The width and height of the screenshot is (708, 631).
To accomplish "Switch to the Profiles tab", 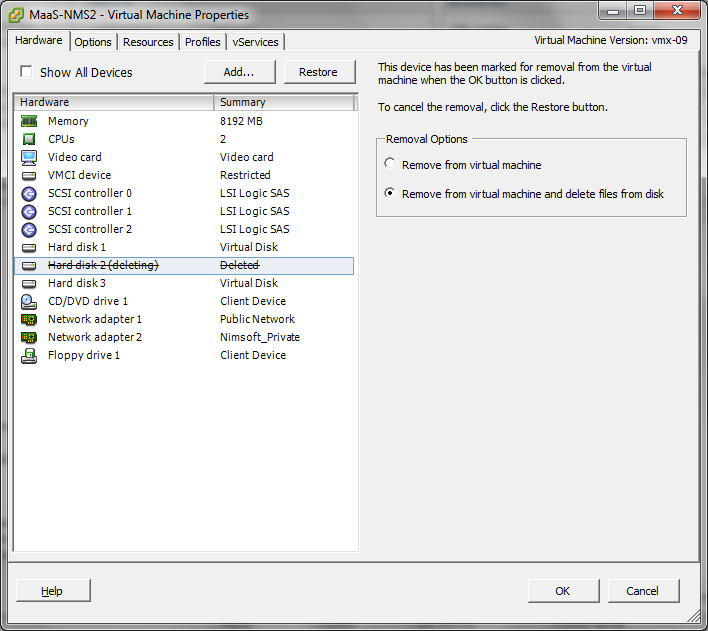I will (203, 42).
